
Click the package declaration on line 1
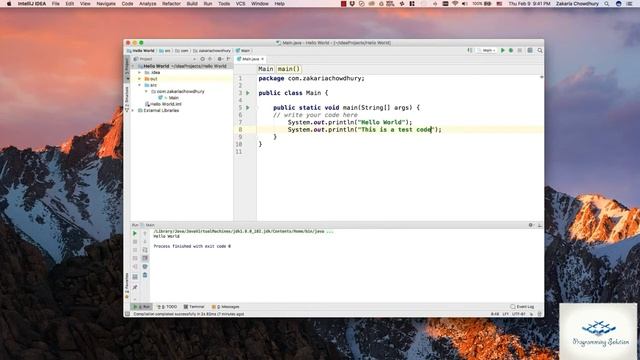click(311, 78)
